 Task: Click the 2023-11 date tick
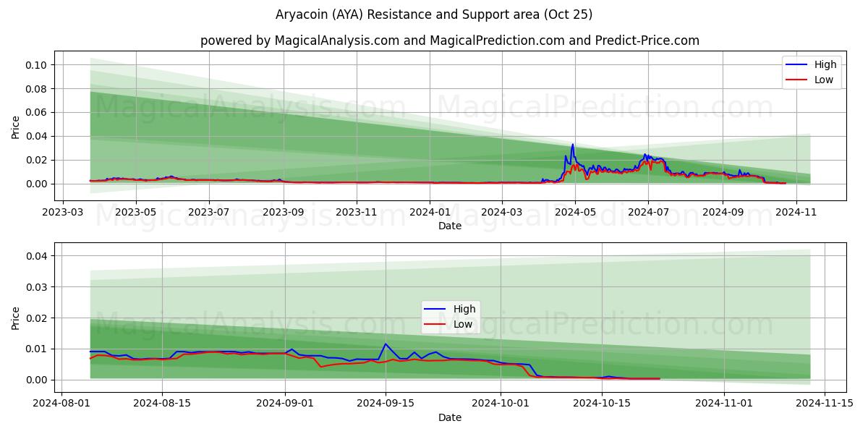[x=357, y=212]
